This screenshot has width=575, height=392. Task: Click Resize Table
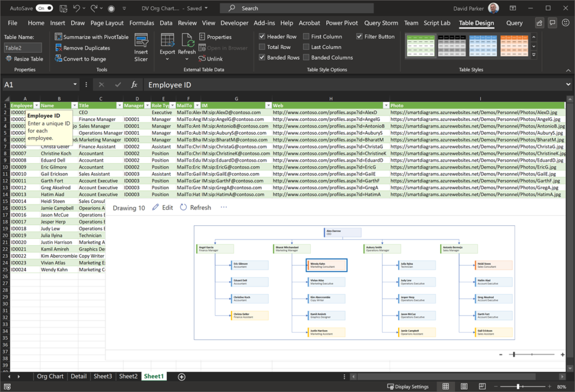(24, 58)
